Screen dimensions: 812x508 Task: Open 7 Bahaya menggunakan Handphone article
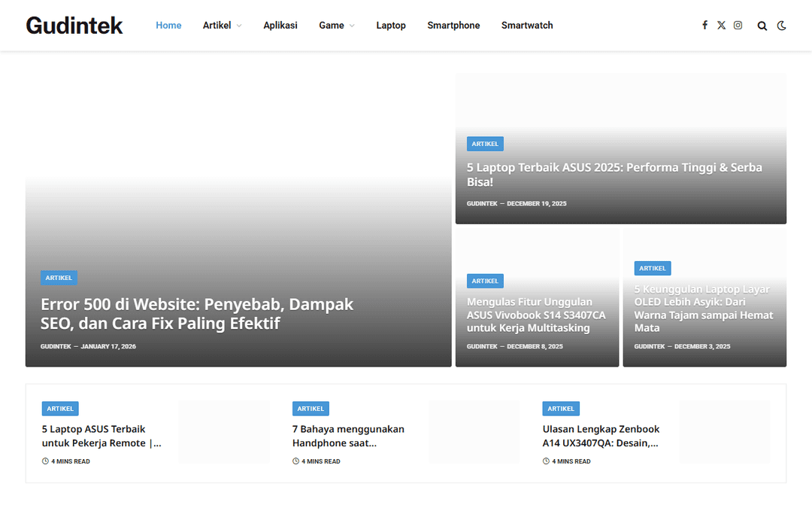(348, 436)
